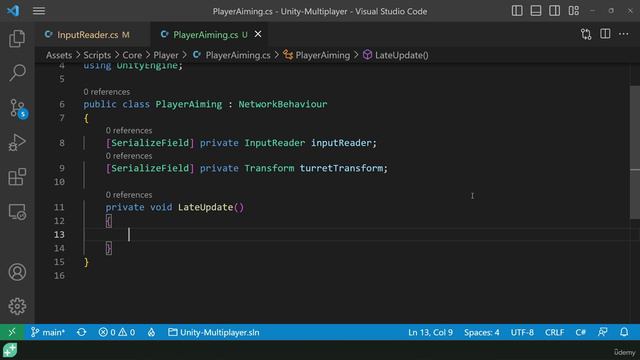This screenshot has height=360, width=640.
Task: Toggle the secondary side bar layout
Action: (554, 11)
